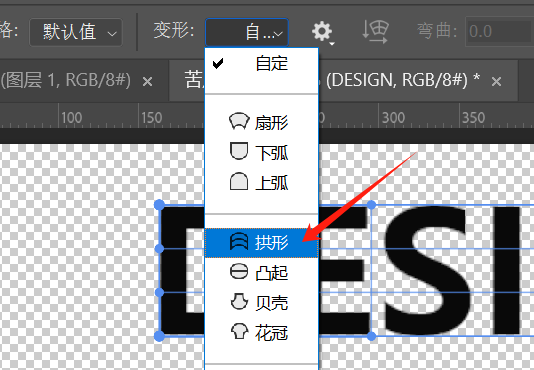Select 自定 in the warp list
Viewport: 534px width, 370px height.
(x=262, y=64)
